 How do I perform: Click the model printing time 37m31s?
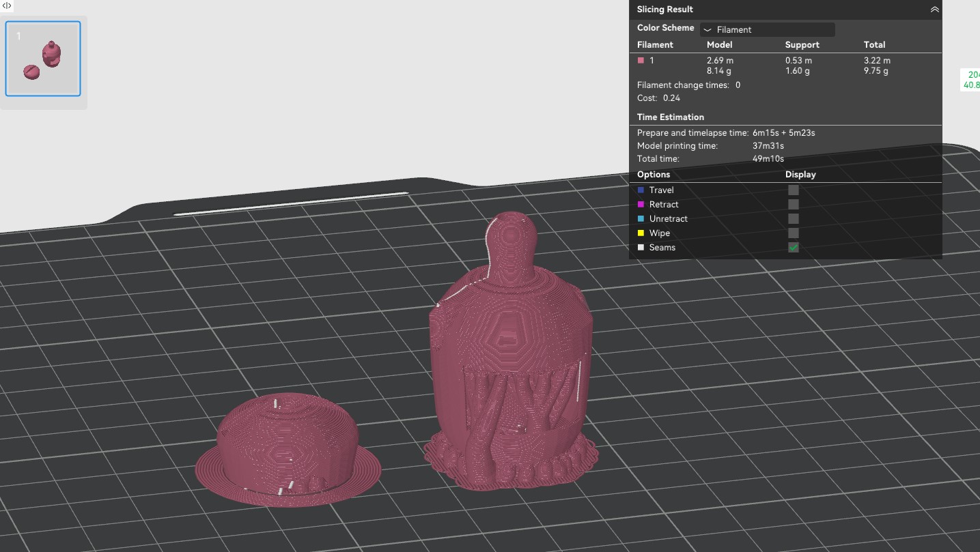768,145
